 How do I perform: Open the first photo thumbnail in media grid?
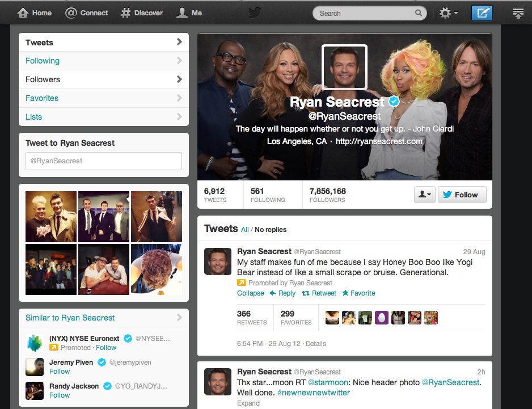tap(51, 217)
